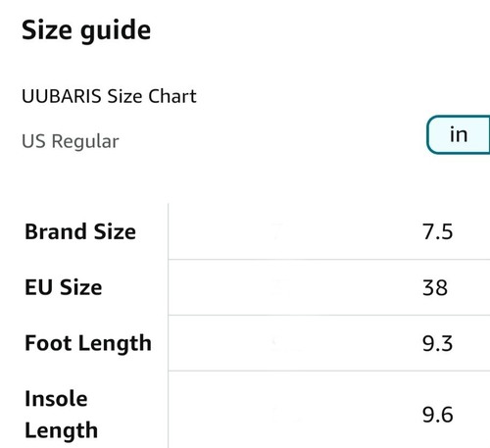The width and height of the screenshot is (490, 448).
Task: Click the word "Insole" in the last row
Action: [x=56, y=399]
